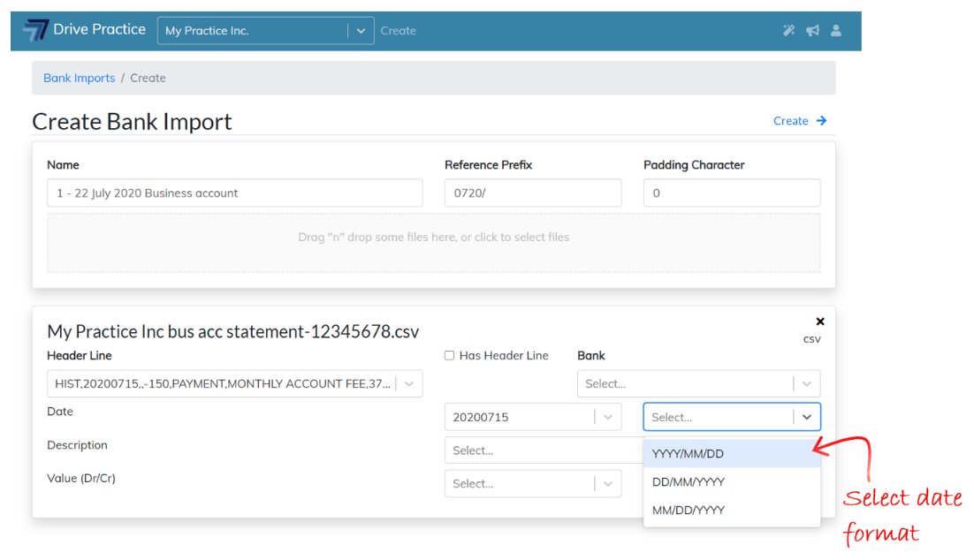This screenshot has height=560, width=974.
Task: Collapse the date format dropdown arrow
Action: coord(807,417)
